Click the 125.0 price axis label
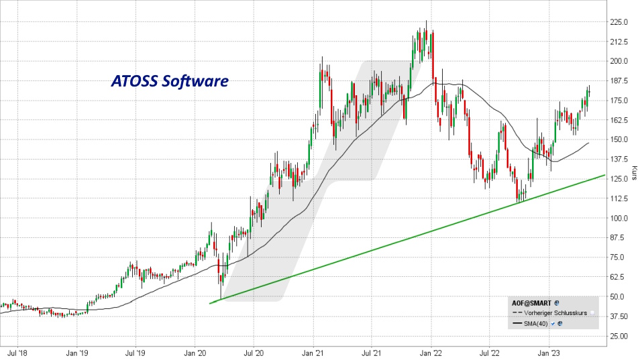The height and width of the screenshot is (362, 644). (619, 179)
